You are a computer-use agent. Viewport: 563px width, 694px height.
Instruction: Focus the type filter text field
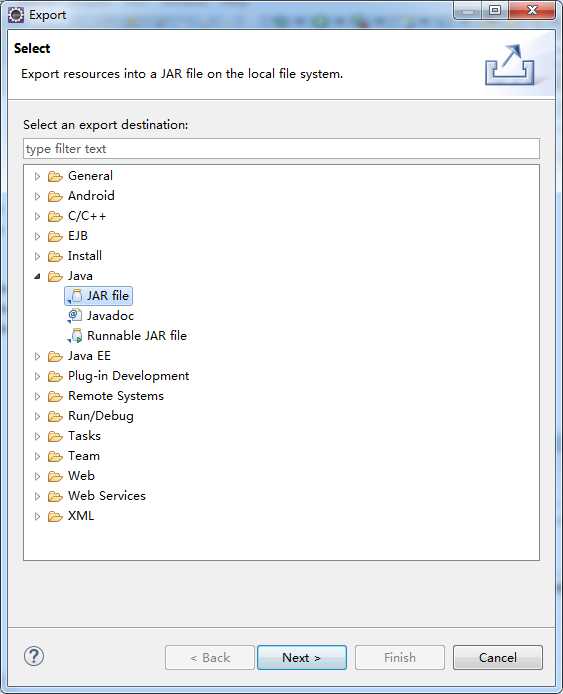pyautogui.click(x=282, y=149)
